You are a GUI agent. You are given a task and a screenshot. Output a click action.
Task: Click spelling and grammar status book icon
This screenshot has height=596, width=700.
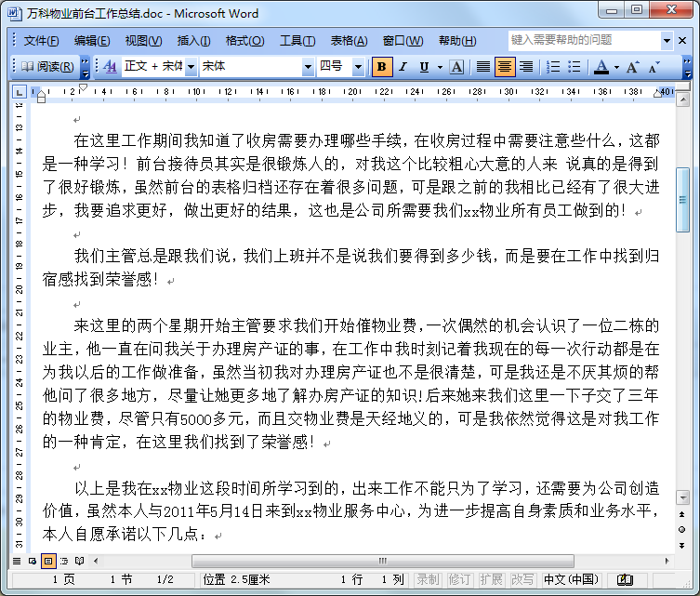click(625, 579)
